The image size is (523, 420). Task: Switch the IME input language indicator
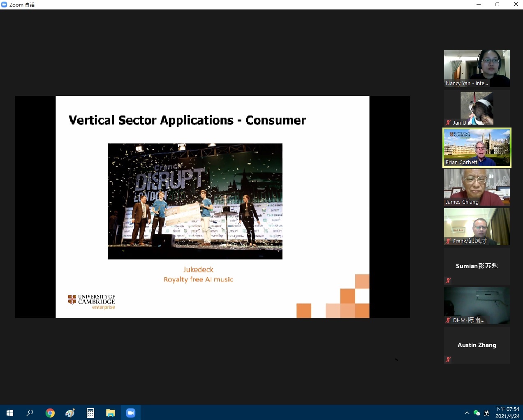click(486, 413)
